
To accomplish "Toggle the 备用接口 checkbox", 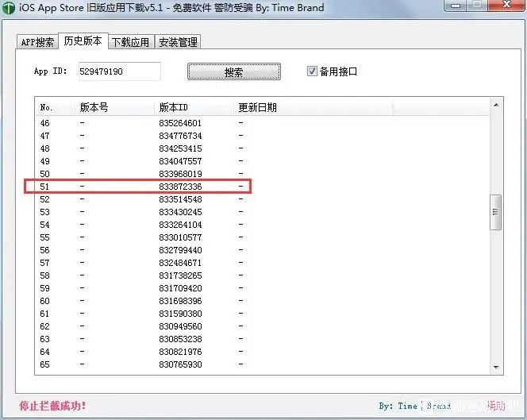I will (x=312, y=71).
